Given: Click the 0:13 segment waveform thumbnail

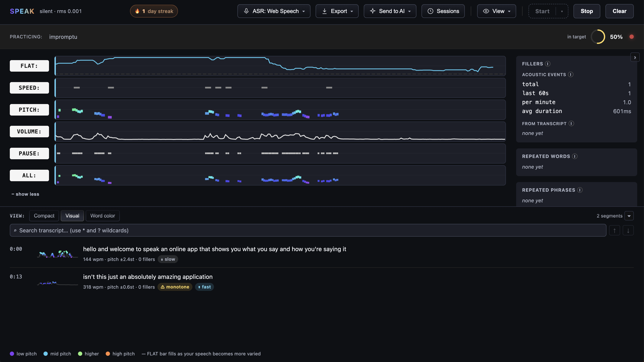Looking at the screenshot, I should (x=58, y=283).
